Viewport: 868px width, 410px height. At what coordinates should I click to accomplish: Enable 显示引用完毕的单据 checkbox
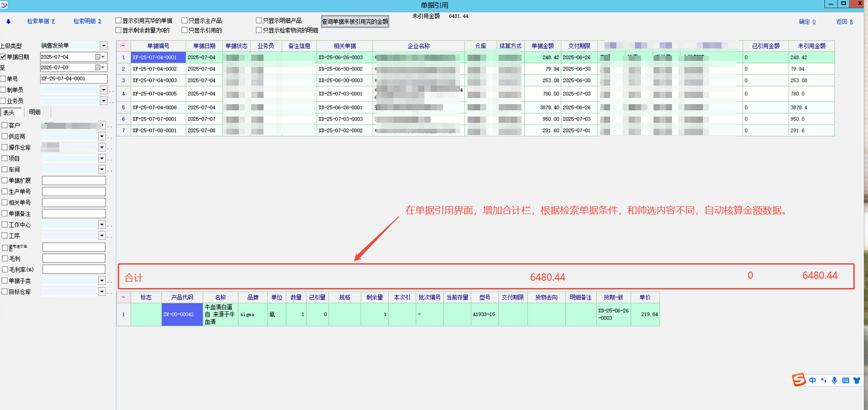pos(119,21)
